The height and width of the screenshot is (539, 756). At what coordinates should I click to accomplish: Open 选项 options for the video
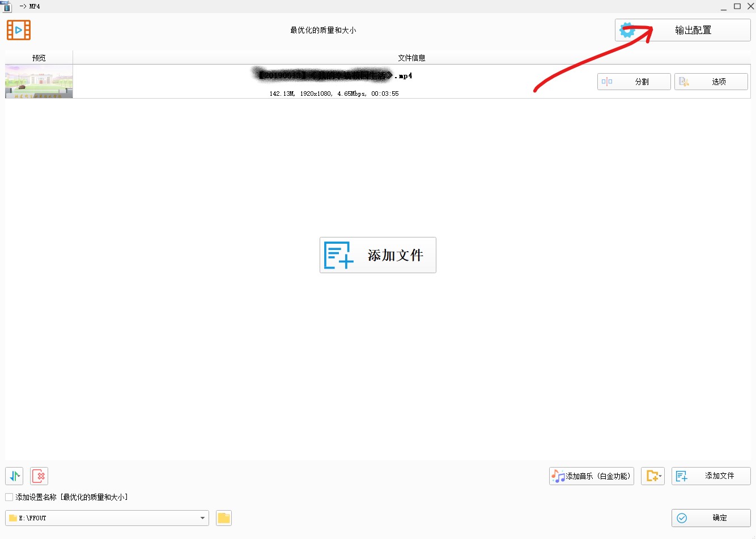click(711, 82)
